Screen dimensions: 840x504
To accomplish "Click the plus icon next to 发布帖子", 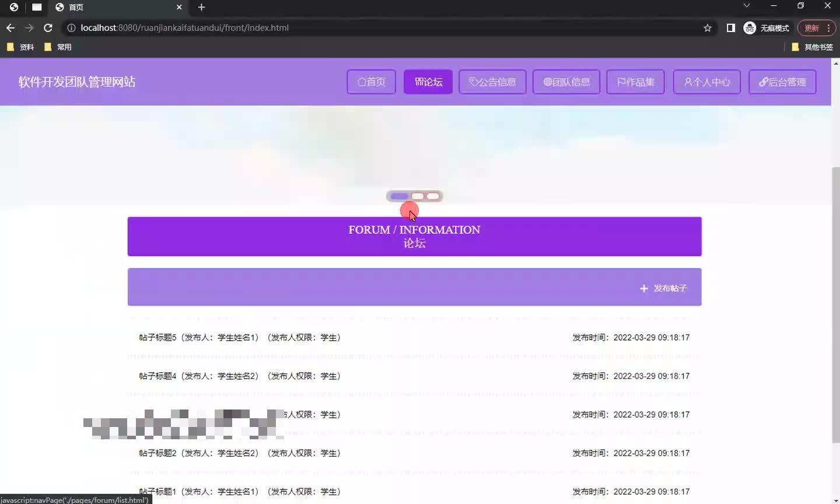I will [x=643, y=288].
